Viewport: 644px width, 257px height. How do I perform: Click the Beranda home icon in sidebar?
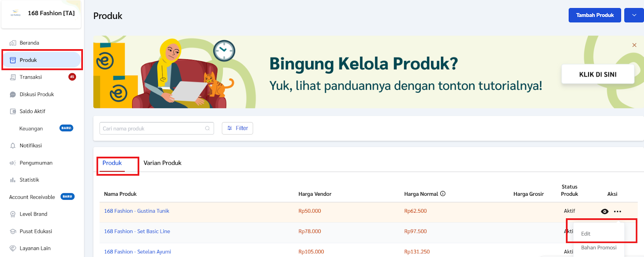[13, 43]
